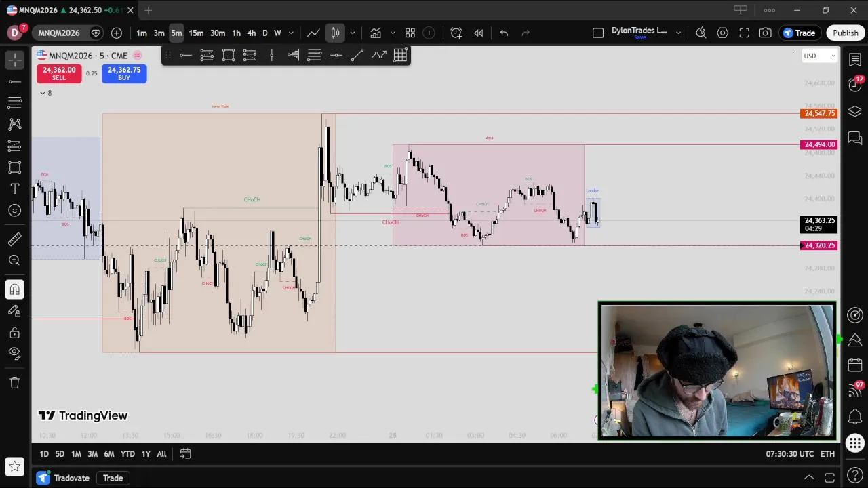Undo the last chart action

tap(504, 33)
